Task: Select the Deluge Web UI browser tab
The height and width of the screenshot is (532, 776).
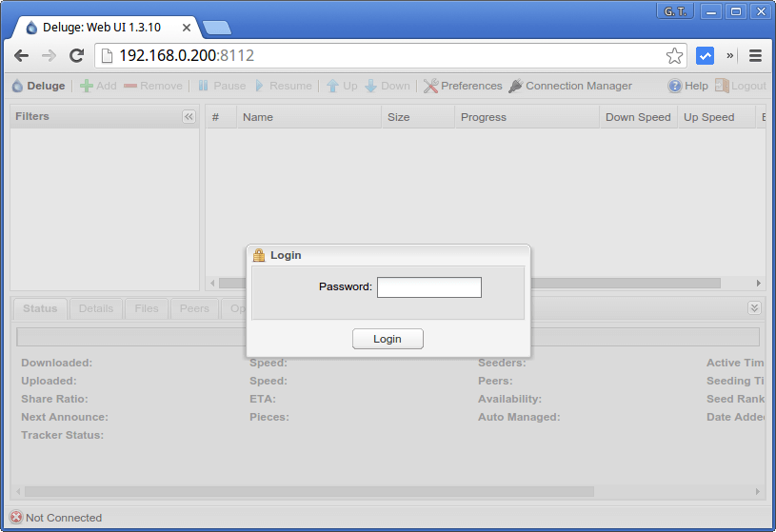Action: tap(100, 28)
